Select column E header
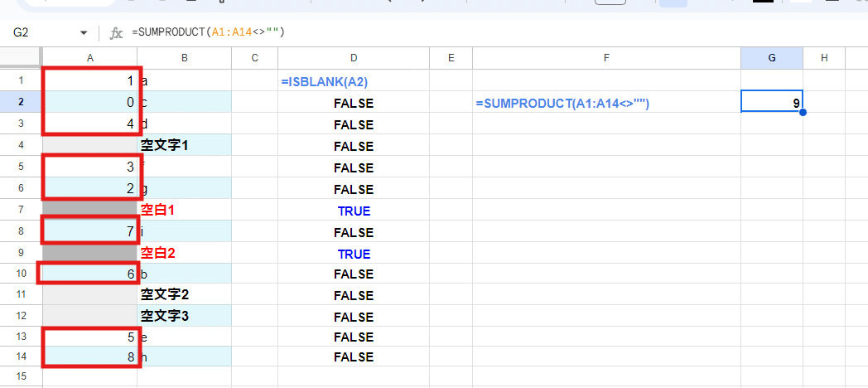 click(451, 58)
